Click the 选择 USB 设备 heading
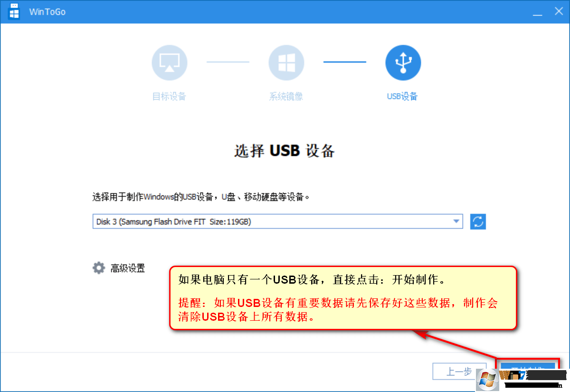The width and height of the screenshot is (570, 392). coord(285,151)
